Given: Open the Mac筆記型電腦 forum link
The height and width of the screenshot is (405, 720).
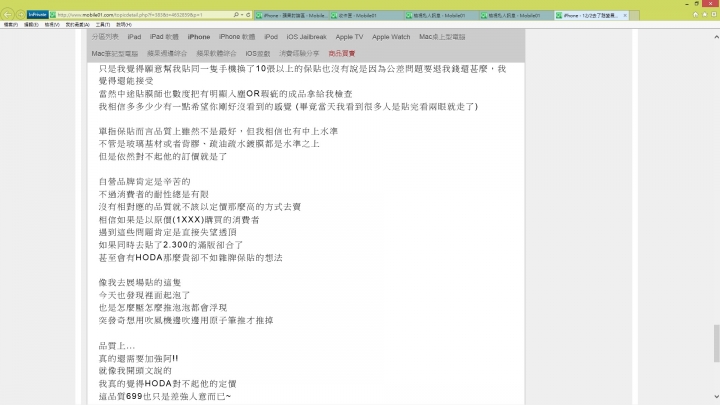Looking at the screenshot, I should 114,54.
